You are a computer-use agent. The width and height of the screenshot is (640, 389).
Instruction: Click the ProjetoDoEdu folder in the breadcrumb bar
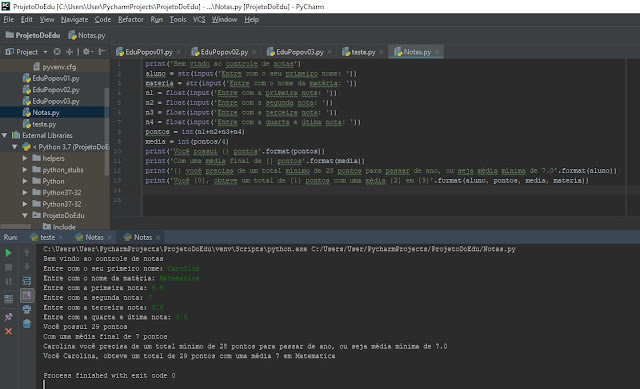pos(33,36)
